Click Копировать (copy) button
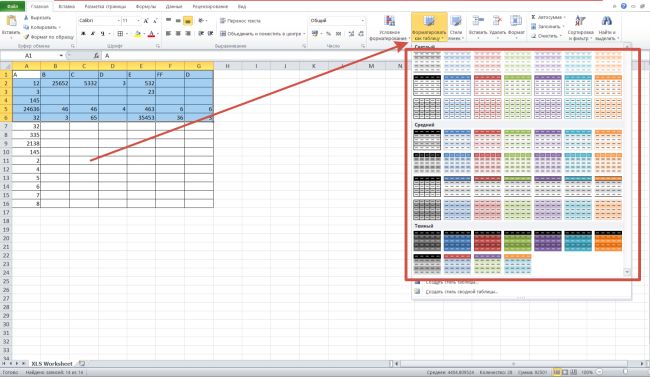The image size is (650, 377). click(42, 27)
